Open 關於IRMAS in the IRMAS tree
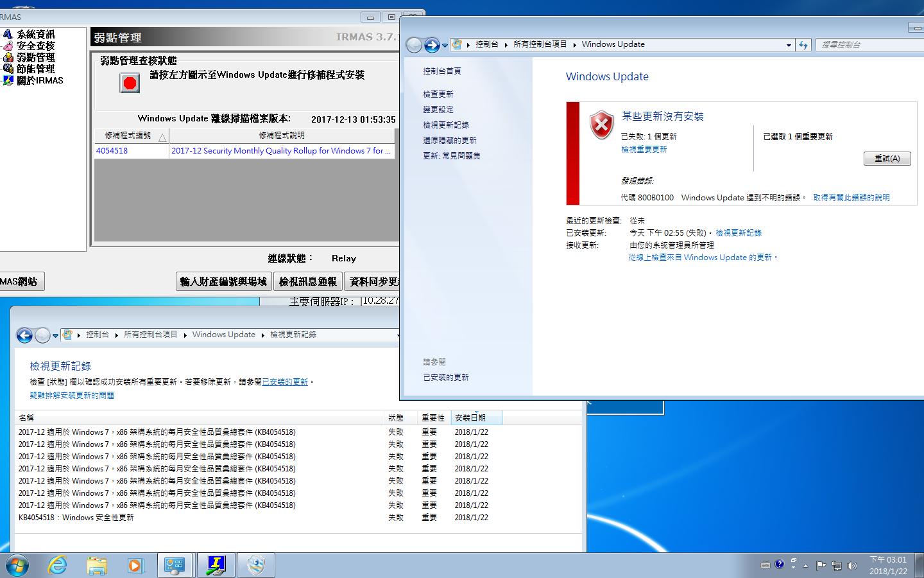This screenshot has width=924, height=578. pos(40,80)
